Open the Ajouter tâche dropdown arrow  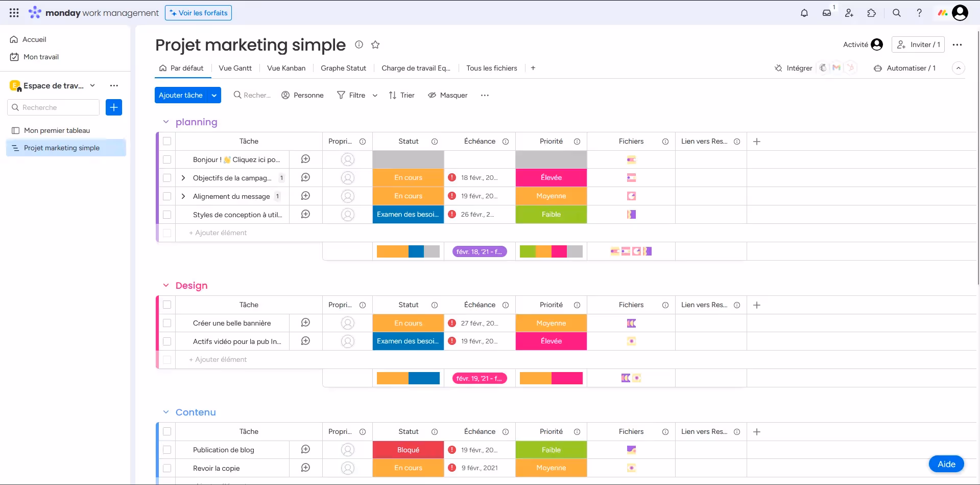214,95
